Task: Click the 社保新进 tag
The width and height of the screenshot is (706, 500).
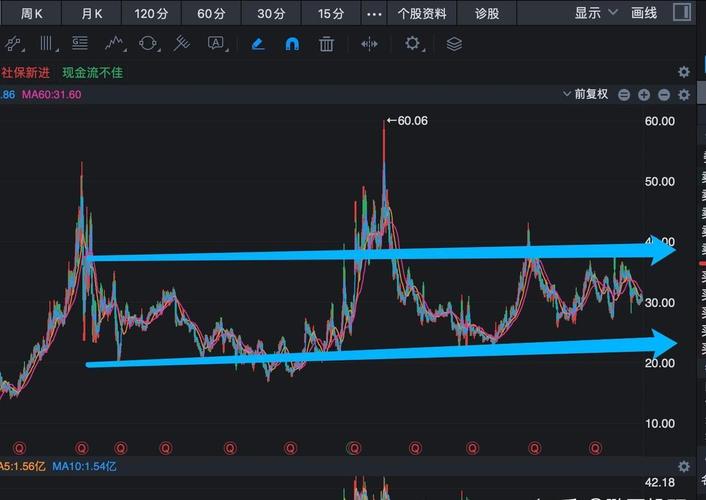Action: (x=25, y=73)
